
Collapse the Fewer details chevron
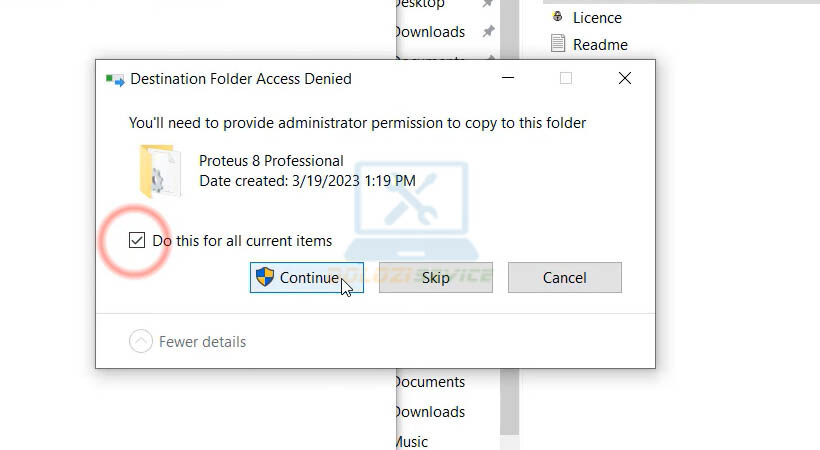(141, 342)
